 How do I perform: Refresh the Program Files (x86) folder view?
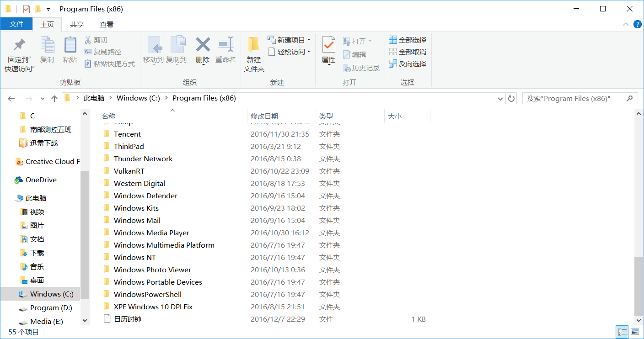[x=512, y=98]
